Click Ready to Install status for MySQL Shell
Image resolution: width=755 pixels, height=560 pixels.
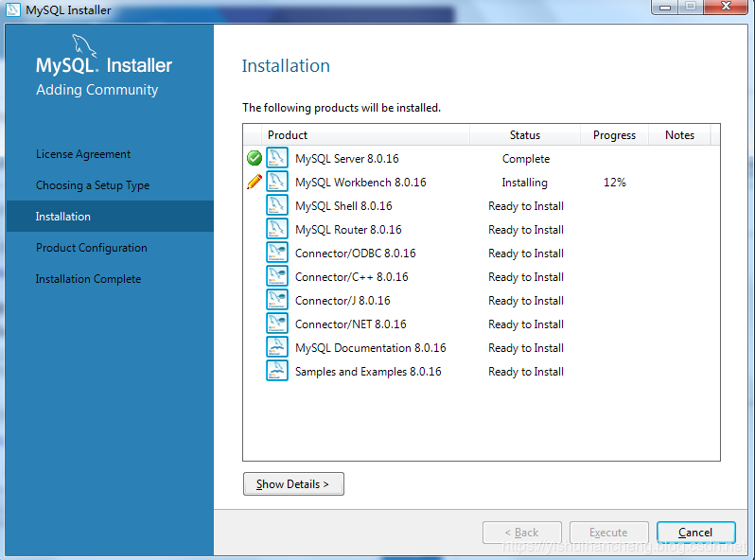tap(526, 206)
